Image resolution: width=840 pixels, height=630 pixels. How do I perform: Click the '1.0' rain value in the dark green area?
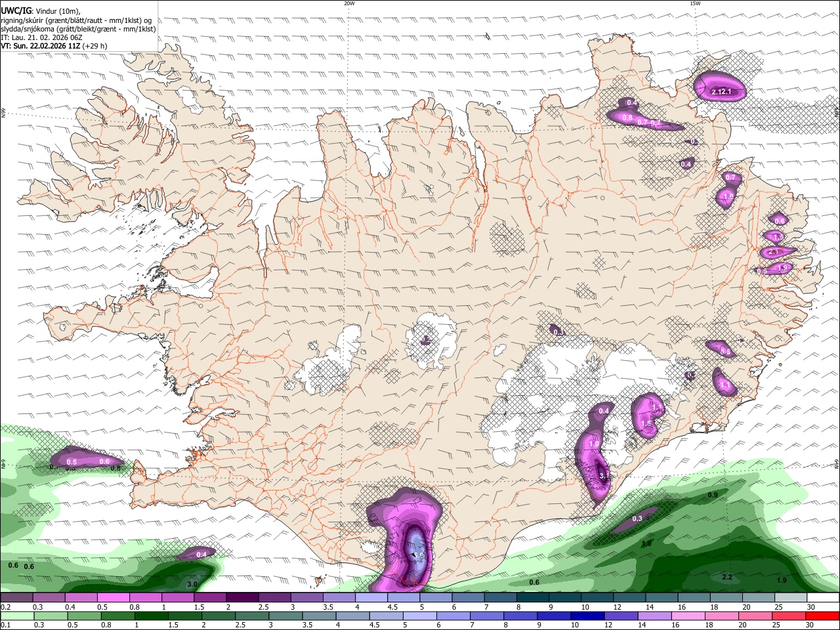coord(646,544)
